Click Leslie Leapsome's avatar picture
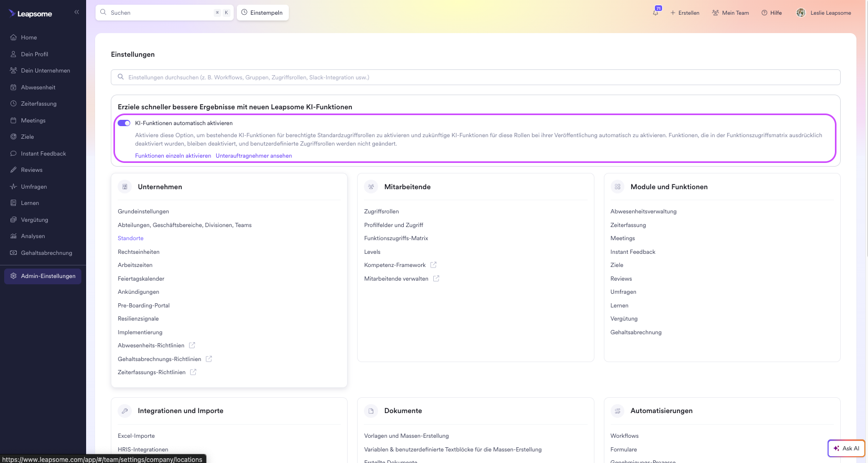 (801, 13)
